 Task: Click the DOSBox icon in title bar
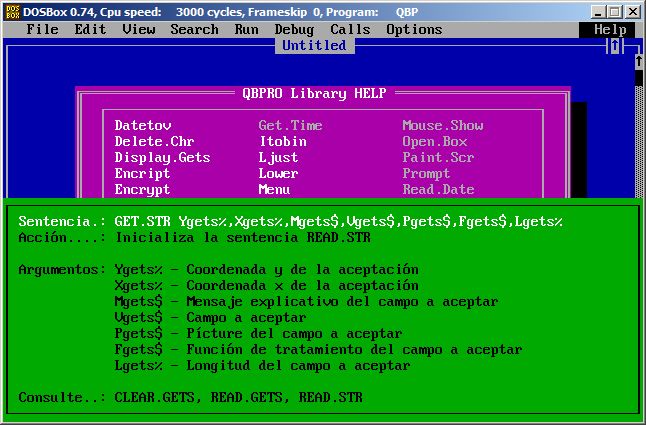click(x=12, y=11)
